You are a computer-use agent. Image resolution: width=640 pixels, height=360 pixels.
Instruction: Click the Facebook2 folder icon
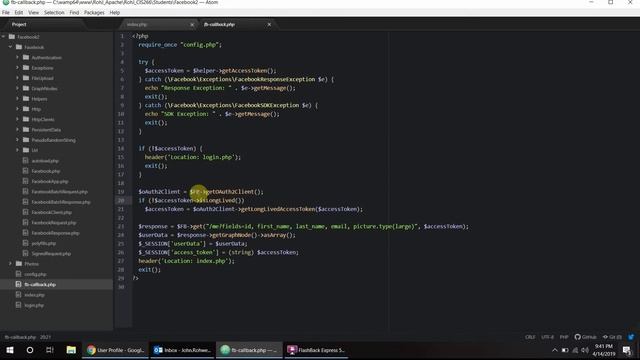[12, 37]
